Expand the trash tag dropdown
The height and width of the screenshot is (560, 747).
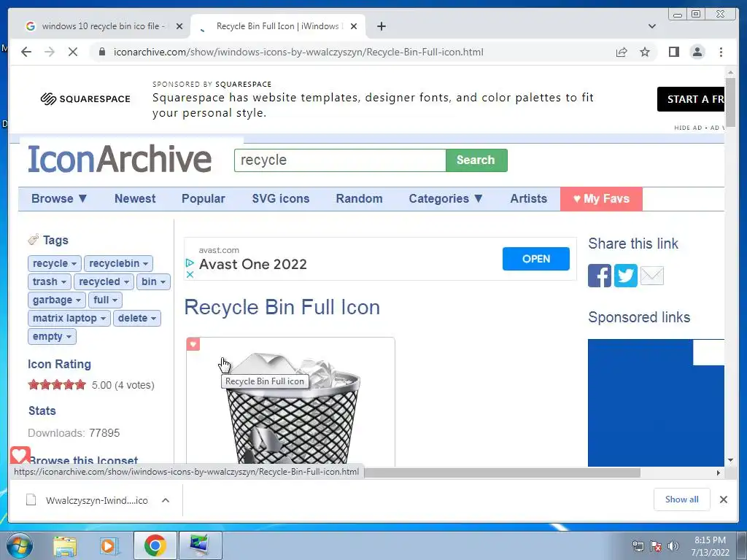pos(63,282)
